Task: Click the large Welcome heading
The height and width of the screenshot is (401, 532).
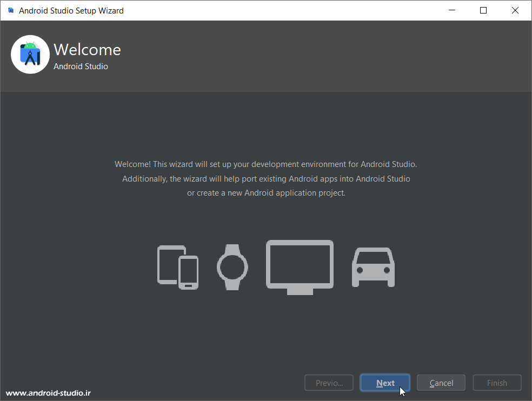Action: tap(87, 50)
